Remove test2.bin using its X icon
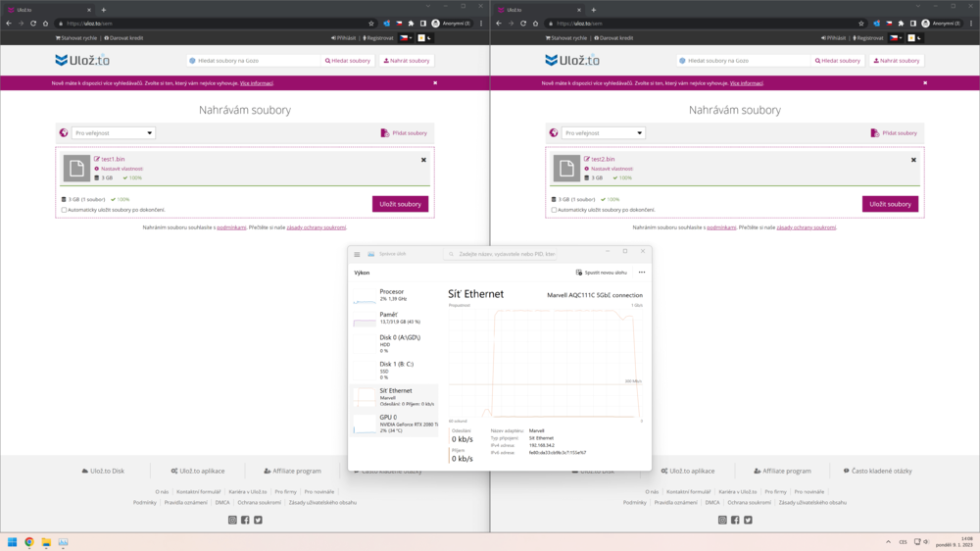The image size is (980, 551). [x=913, y=160]
